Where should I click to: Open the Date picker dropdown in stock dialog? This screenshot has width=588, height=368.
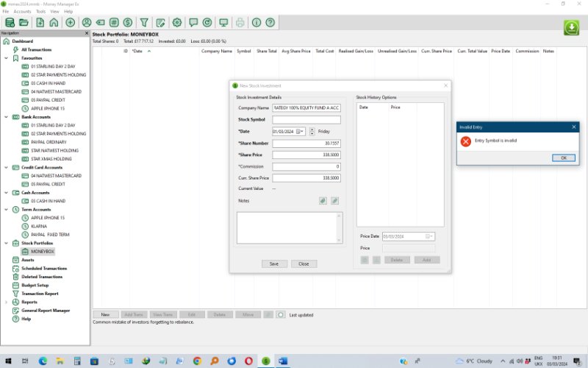point(300,132)
